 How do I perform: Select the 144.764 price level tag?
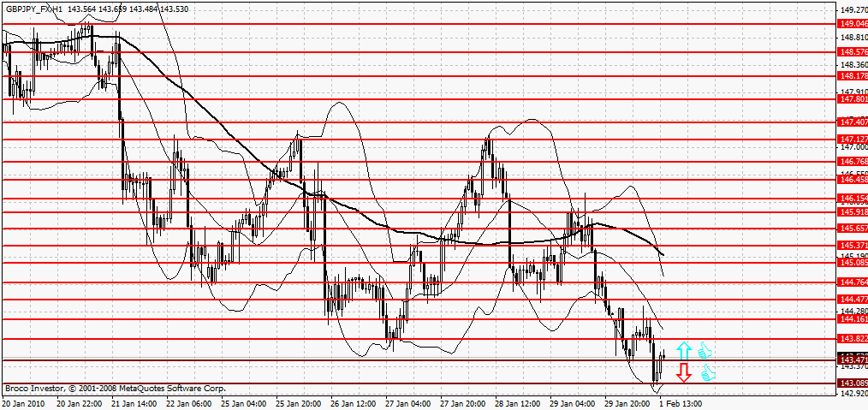pyautogui.click(x=851, y=282)
